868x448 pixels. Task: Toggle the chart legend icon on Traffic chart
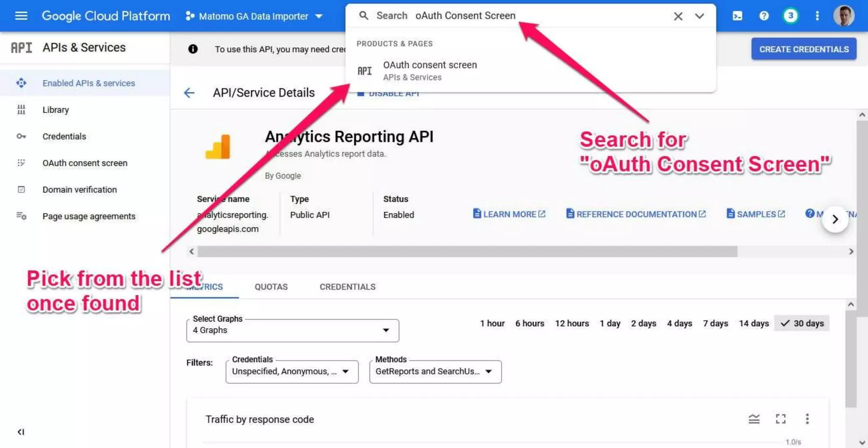click(x=754, y=419)
